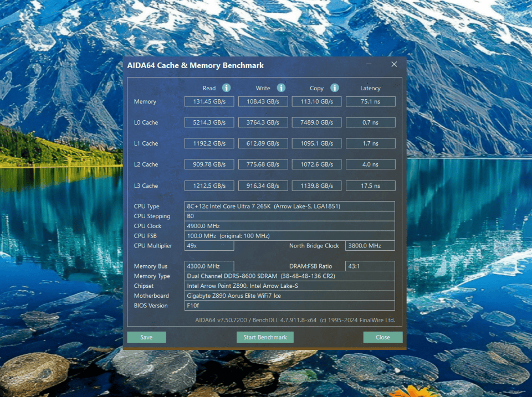Click the Close button at the bottom right
The width and height of the screenshot is (532, 397).
point(382,337)
